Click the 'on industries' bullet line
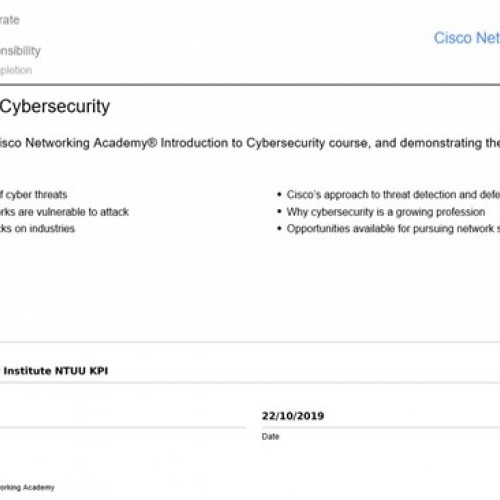 click(x=37, y=229)
